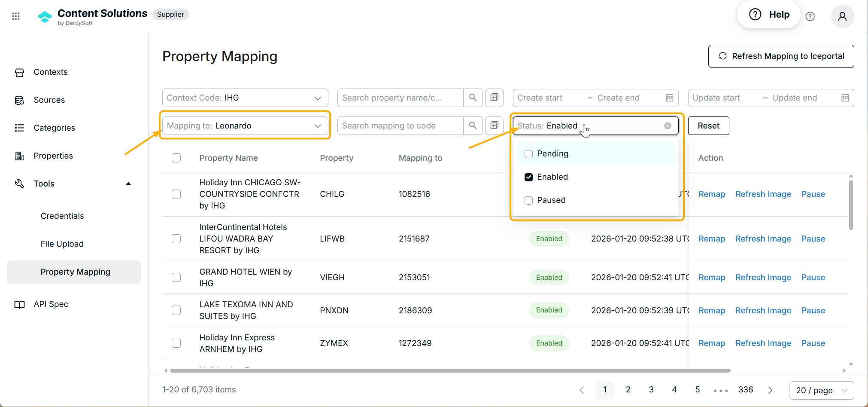Click the batch add icon beside property search
The width and height of the screenshot is (868, 407).
(494, 98)
